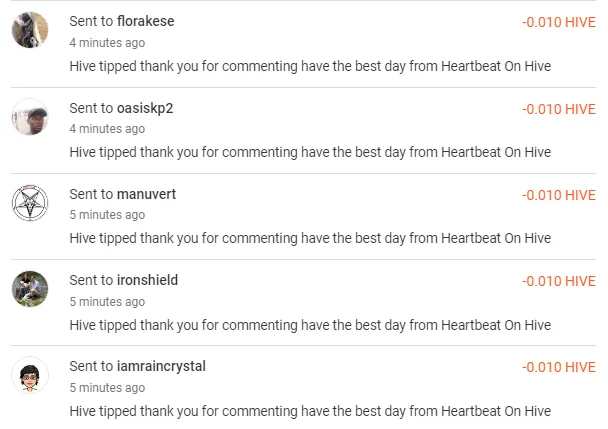The height and width of the screenshot is (429, 608).
Task: Click the memo text on oasiskp2's transfer
Action: [x=310, y=153]
